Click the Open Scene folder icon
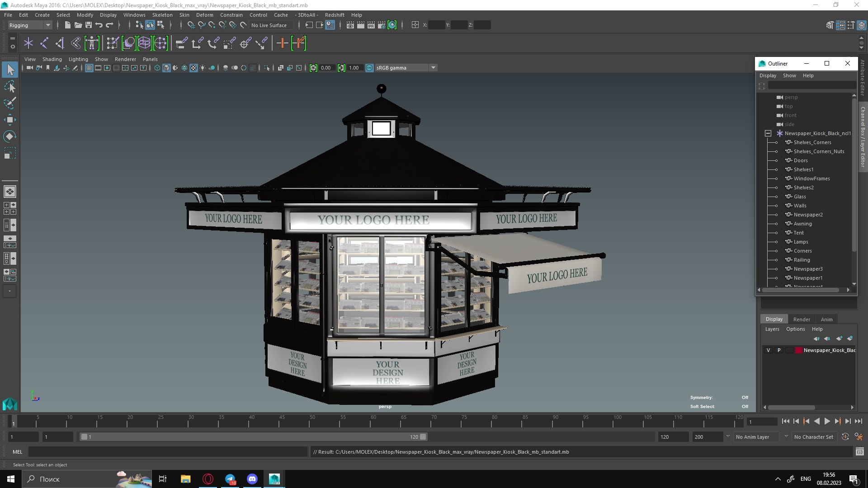The image size is (868, 488). click(x=78, y=25)
